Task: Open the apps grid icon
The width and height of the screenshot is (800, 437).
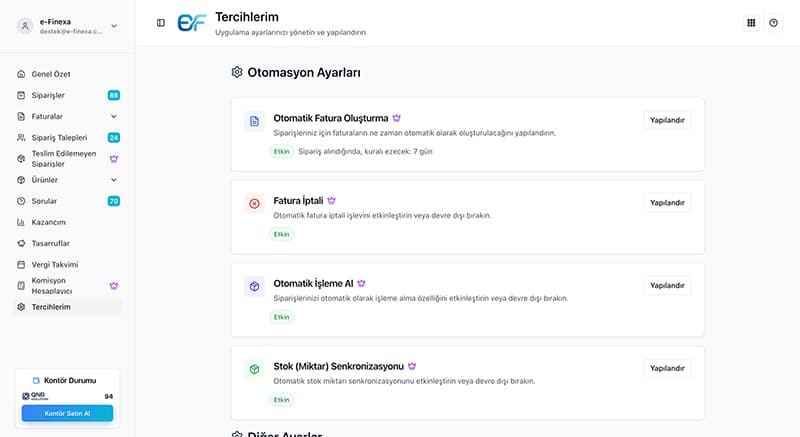Action: click(751, 23)
